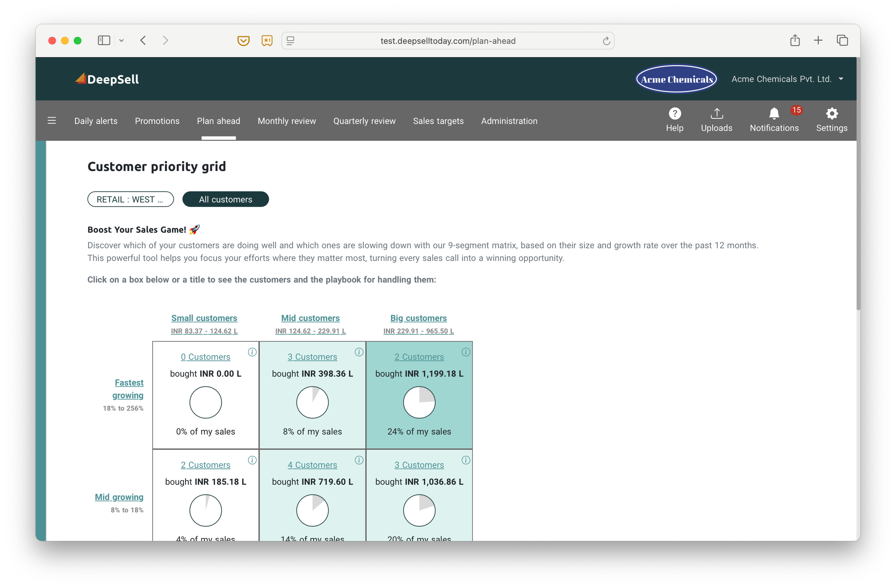This screenshot has width=896, height=588.
Task: Click the Safari address bar
Action: point(447,40)
